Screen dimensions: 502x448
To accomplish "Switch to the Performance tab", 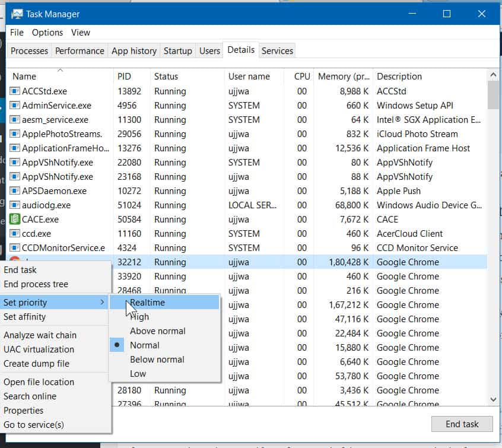I will pyautogui.click(x=80, y=51).
